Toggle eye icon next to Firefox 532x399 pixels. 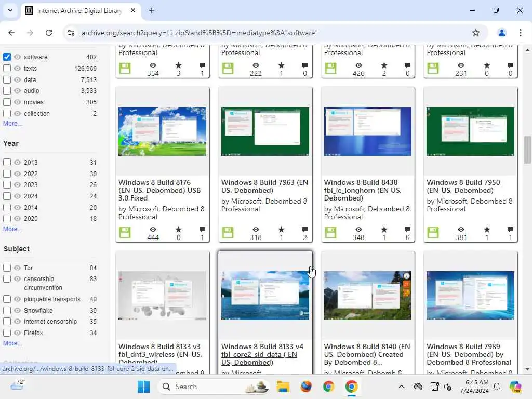[17, 333]
